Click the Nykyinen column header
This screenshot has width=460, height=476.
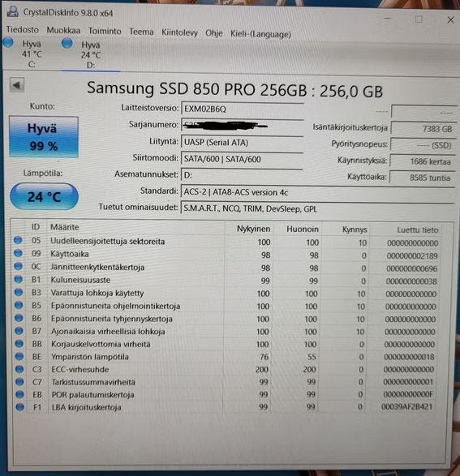[253, 229]
